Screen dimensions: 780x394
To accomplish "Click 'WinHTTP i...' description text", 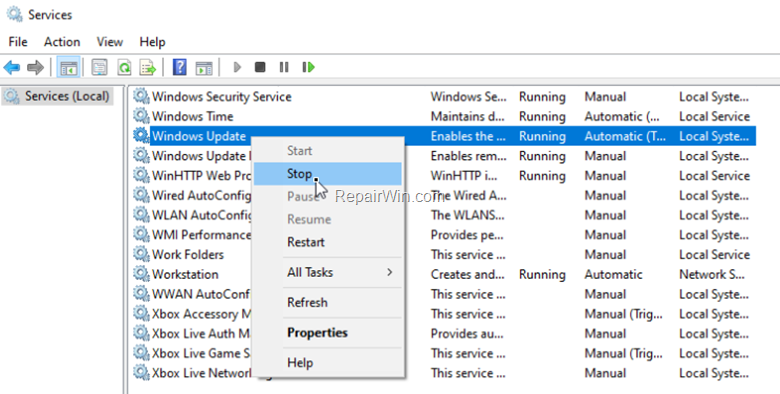I will pyautogui.click(x=463, y=176).
